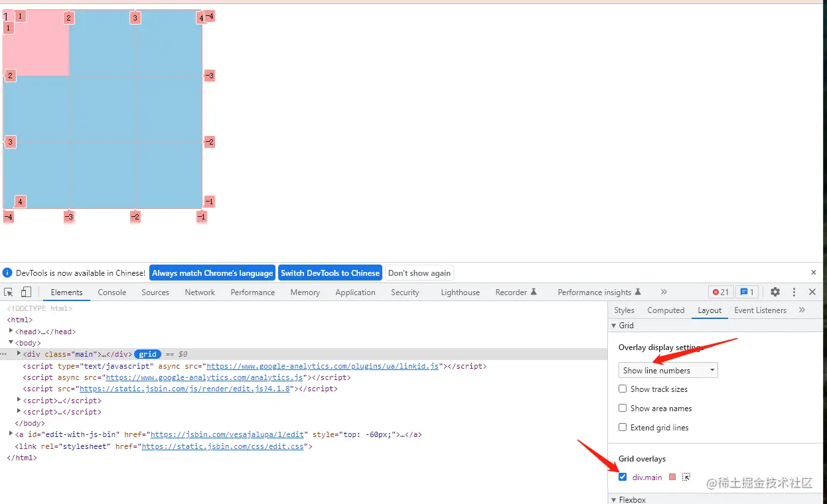Expand the Flexbox section
Screen dimensions: 827x504
pos(614,500)
